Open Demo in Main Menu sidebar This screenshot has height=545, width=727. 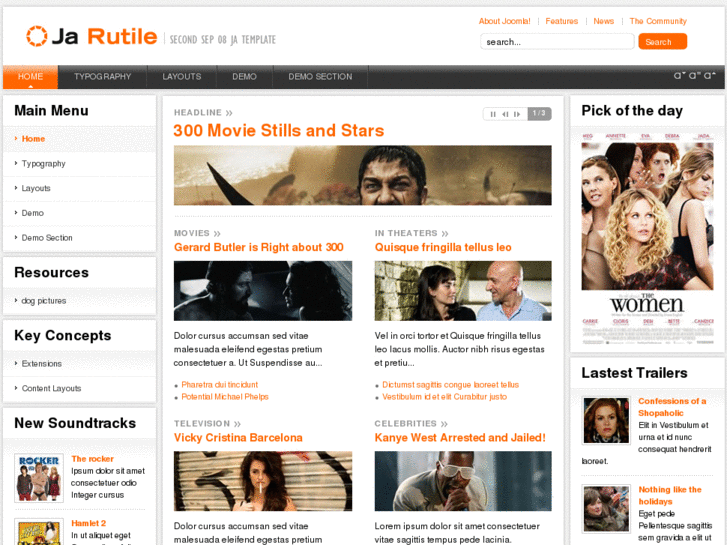click(x=32, y=213)
